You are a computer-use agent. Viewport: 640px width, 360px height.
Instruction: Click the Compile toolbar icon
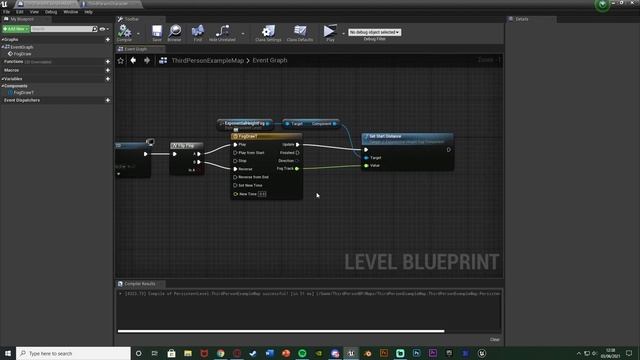pos(124,31)
